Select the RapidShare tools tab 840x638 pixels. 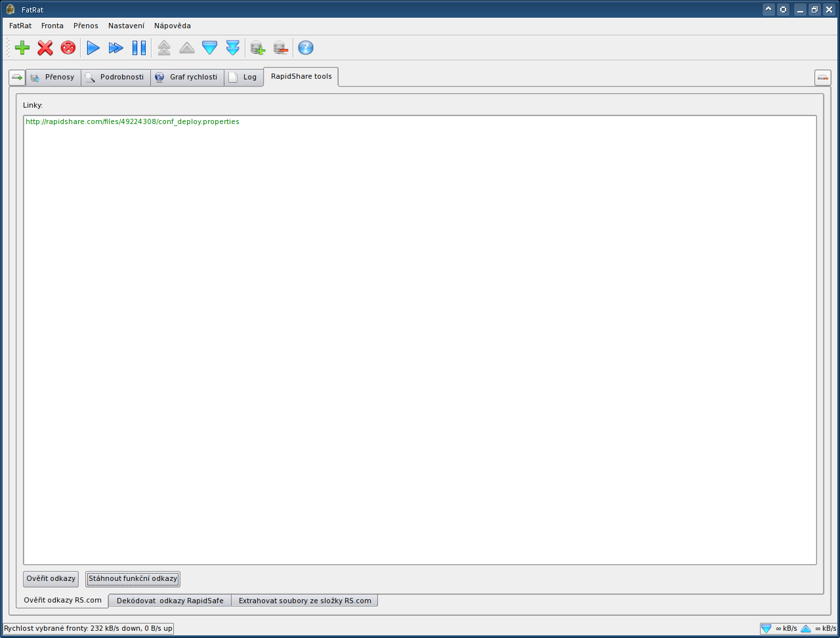301,76
